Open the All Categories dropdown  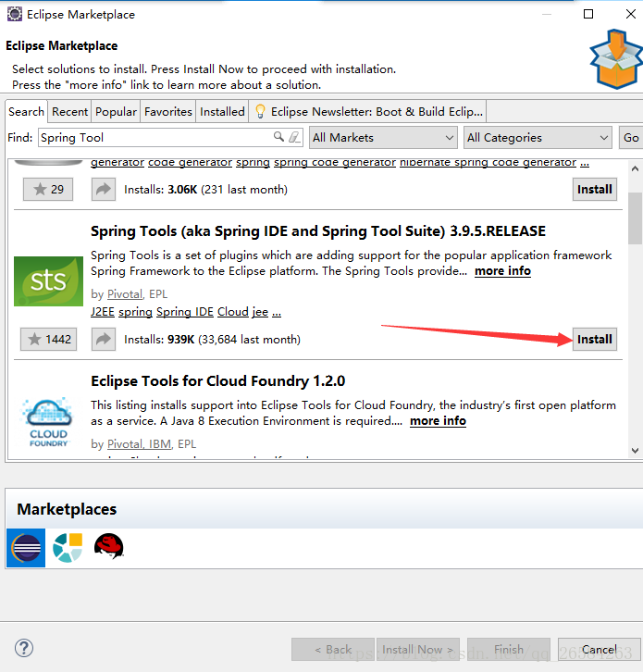pos(538,138)
